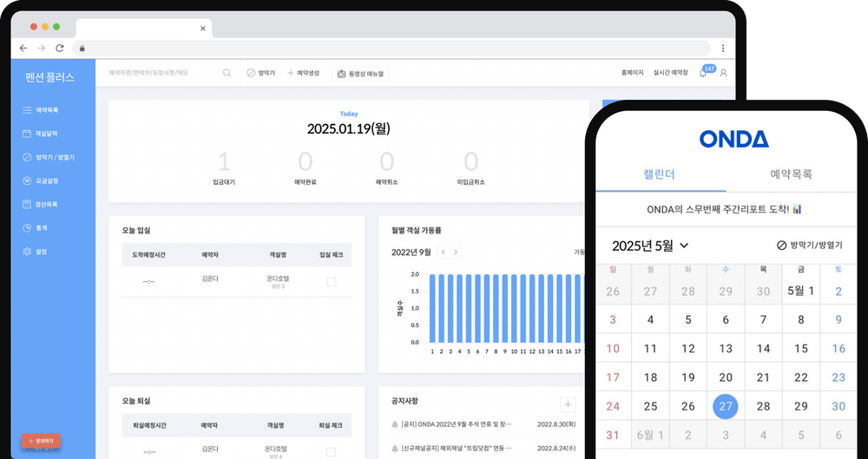Click the 동영상 매뉴얼 button
The height and width of the screenshot is (459, 868).
click(360, 74)
